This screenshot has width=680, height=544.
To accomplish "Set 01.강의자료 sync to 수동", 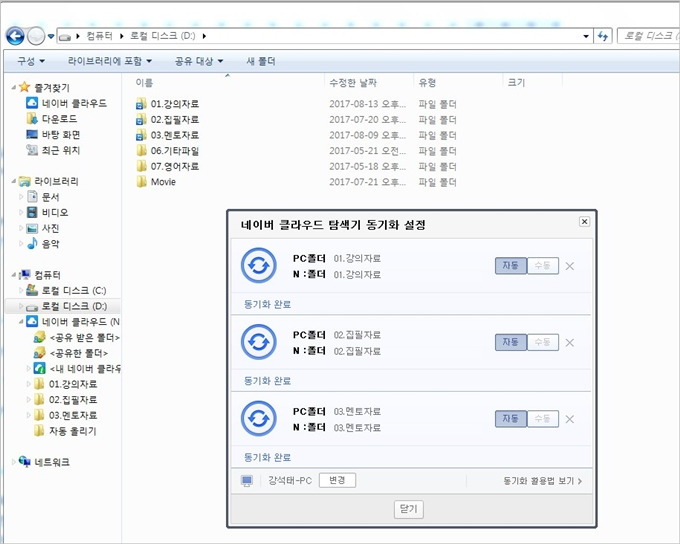I will (x=543, y=265).
